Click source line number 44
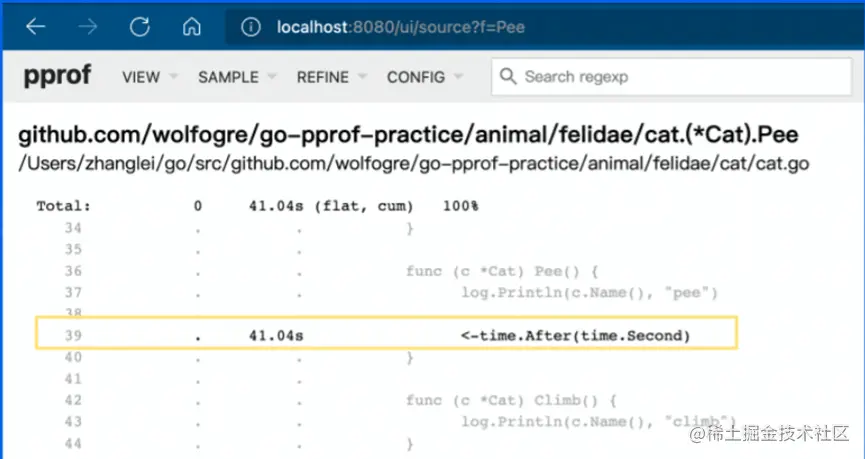 coord(73,444)
